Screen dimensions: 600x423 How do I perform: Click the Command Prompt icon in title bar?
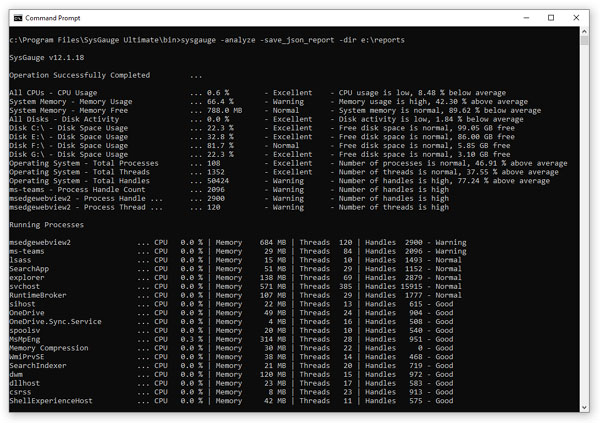pyautogui.click(x=18, y=18)
